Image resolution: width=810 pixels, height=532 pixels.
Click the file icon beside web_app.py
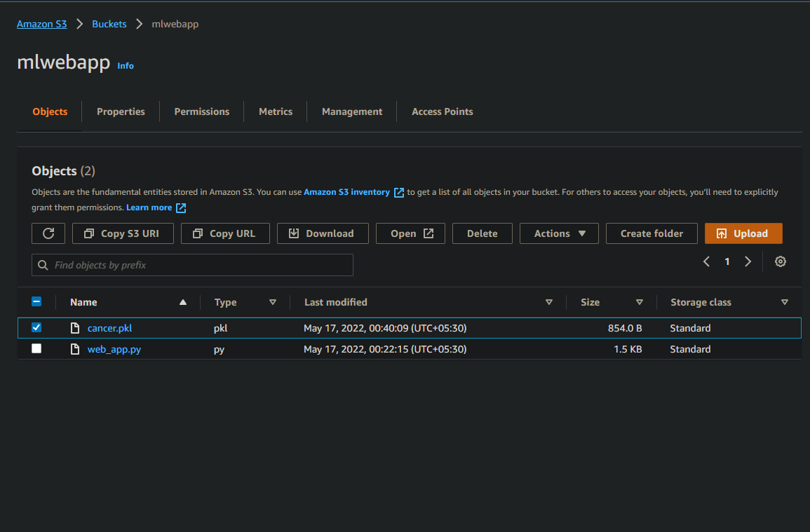[75, 349]
